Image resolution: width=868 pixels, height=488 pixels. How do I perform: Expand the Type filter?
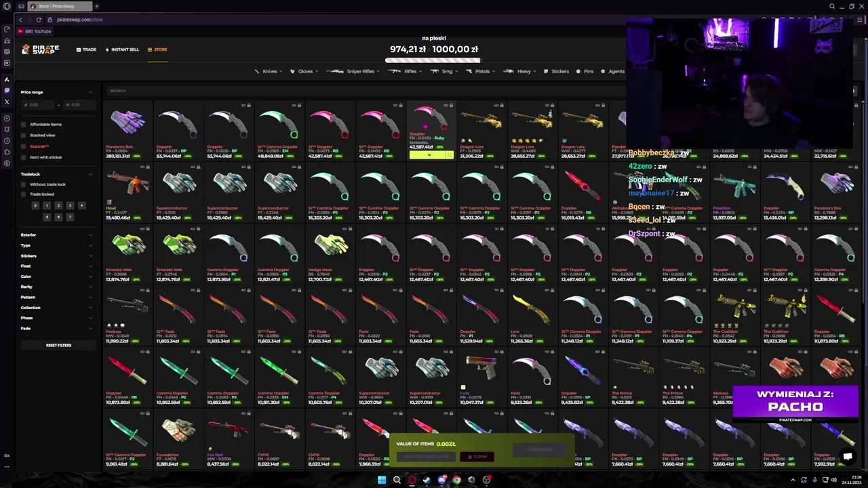coord(58,245)
